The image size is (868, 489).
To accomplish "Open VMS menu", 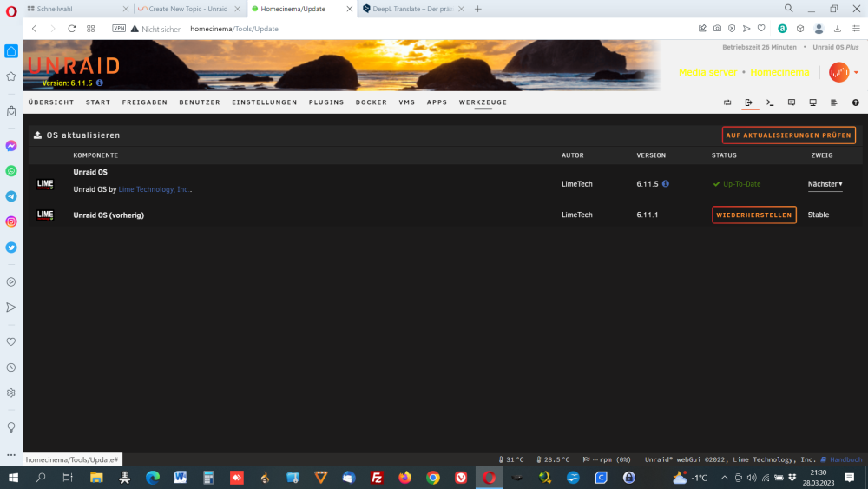I will [x=407, y=102].
